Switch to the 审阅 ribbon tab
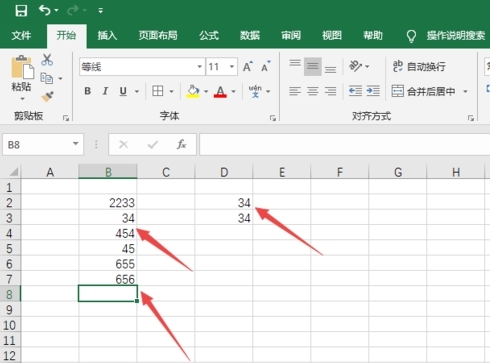The image size is (490, 363). (291, 35)
